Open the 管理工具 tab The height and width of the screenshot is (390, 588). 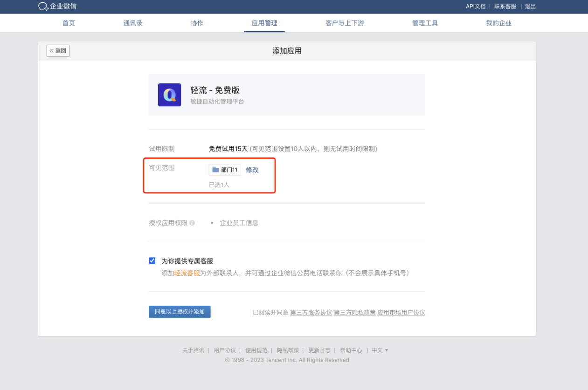(425, 23)
